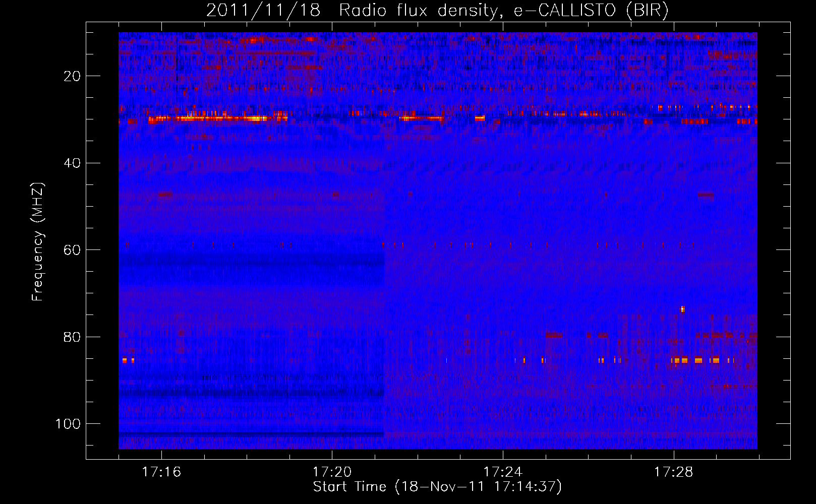Click the 17:24 time tick label

[503, 472]
